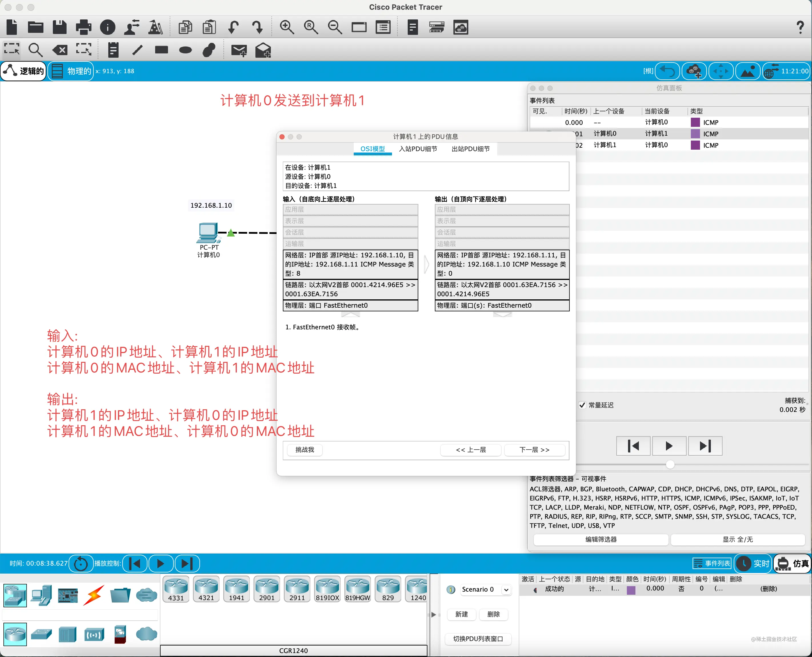Switch to 物理的 workspace view
Screen dimensions: 812x657
71,71
